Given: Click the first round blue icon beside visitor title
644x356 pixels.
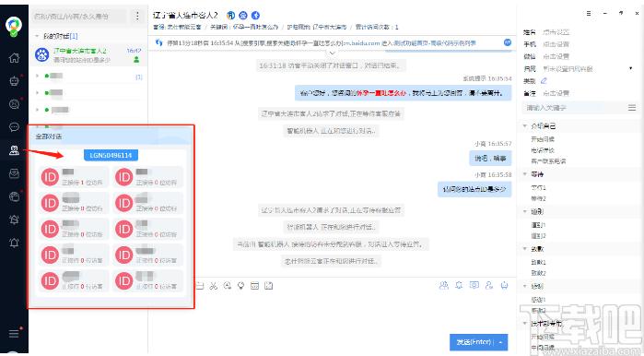Looking at the screenshot, I should click(231, 16).
